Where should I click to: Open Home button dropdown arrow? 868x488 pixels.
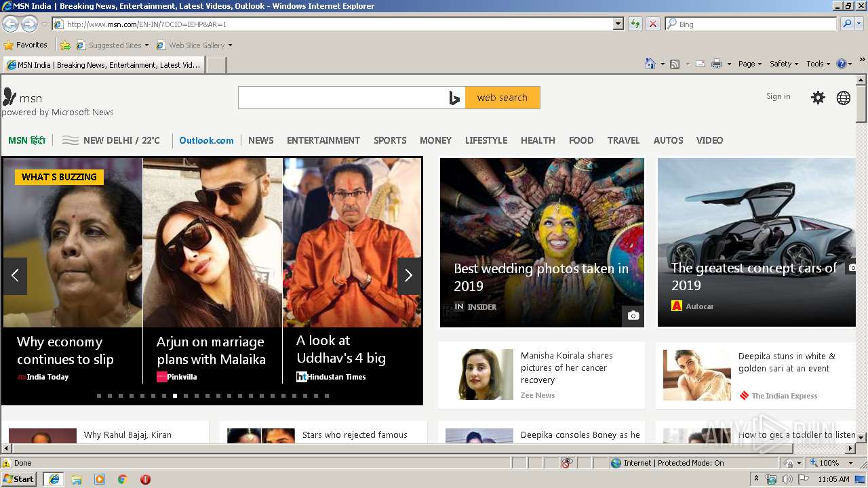(663, 64)
